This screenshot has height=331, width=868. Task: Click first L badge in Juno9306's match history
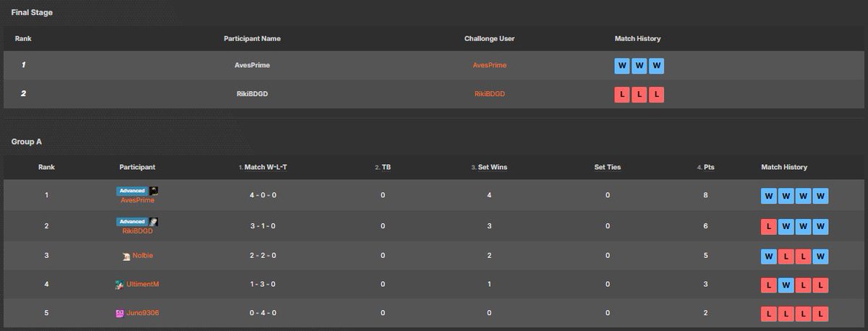point(769,314)
